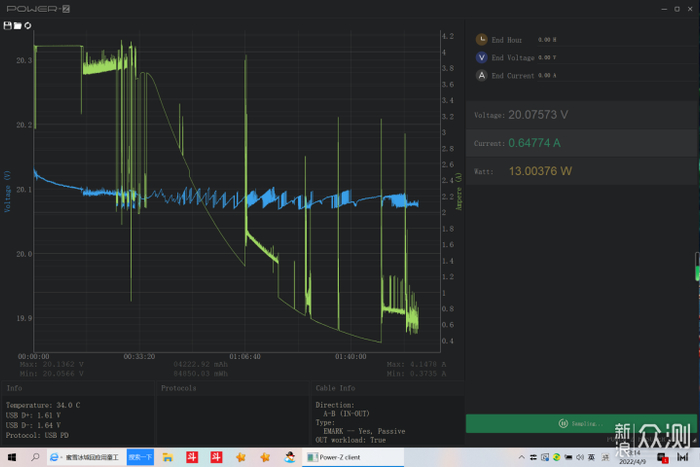Click the refresh icon in toolbar
This screenshot has width=700, height=467.
25,25
